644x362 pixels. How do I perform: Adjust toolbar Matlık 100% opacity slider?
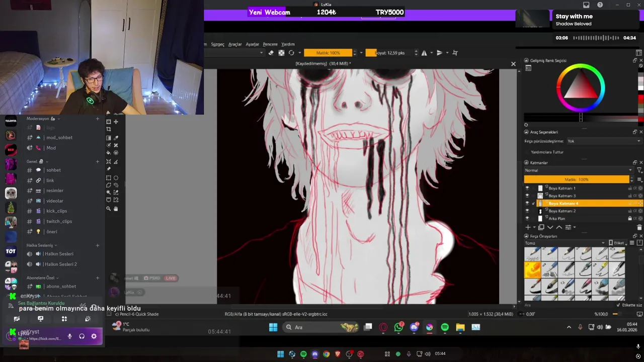pos(328,53)
